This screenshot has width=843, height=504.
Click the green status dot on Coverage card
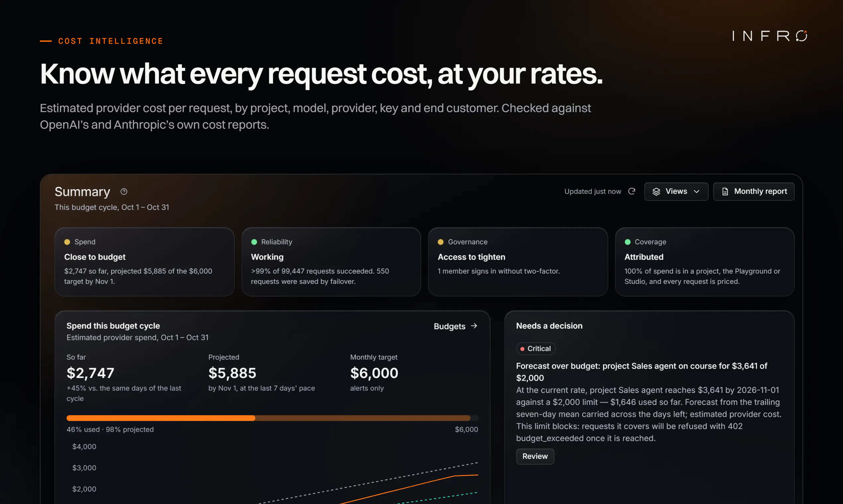point(628,242)
